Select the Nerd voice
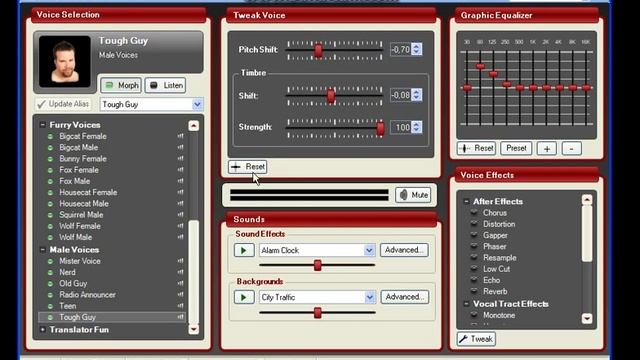This screenshot has height=360, width=640. (x=67, y=272)
